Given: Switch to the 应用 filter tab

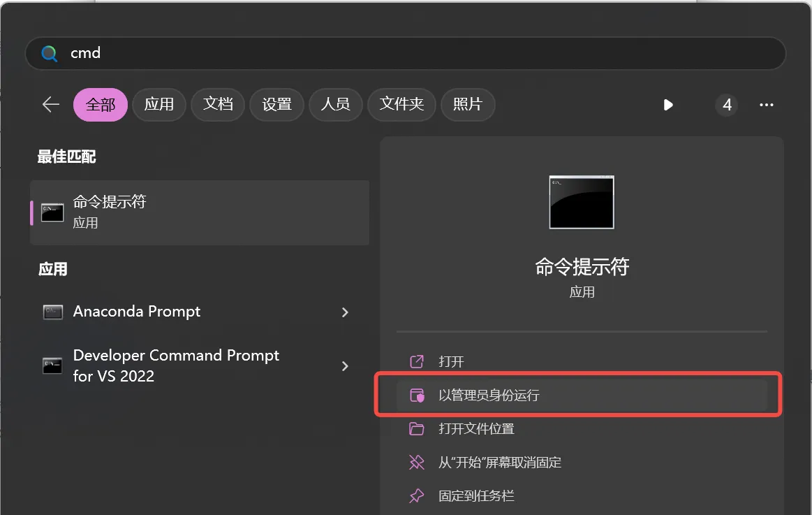Looking at the screenshot, I should click(x=158, y=105).
